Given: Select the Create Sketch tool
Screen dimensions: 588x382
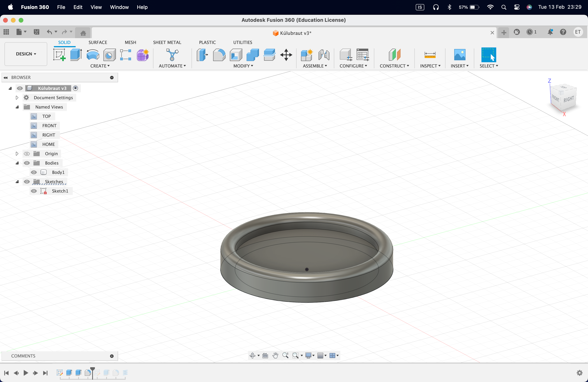Looking at the screenshot, I should coord(59,55).
